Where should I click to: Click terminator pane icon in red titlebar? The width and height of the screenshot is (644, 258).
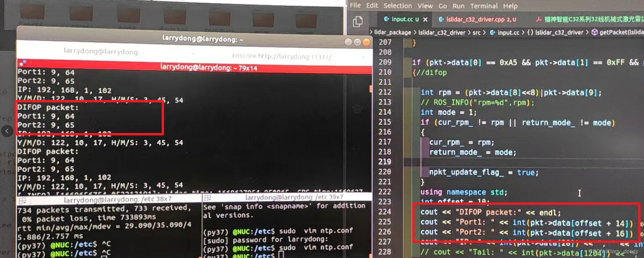point(23,63)
